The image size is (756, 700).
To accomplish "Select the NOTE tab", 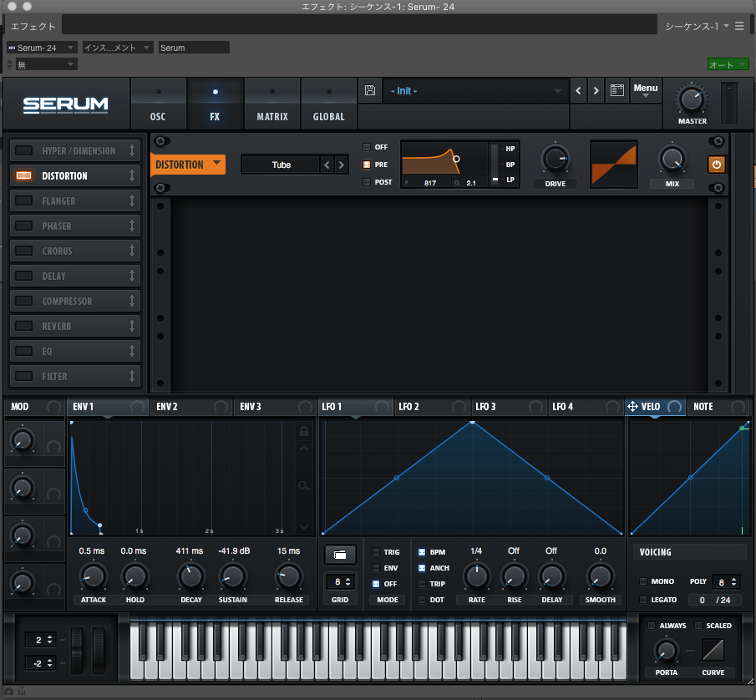I will [x=718, y=407].
